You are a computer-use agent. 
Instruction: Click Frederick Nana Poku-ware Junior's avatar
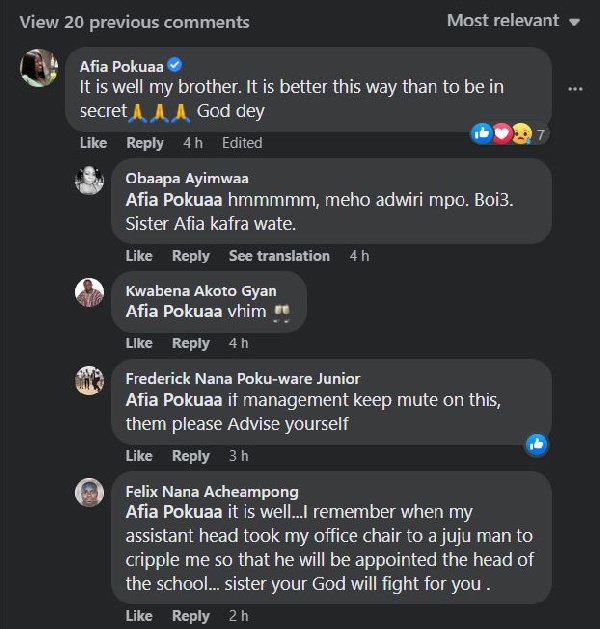pyautogui.click(x=90, y=380)
